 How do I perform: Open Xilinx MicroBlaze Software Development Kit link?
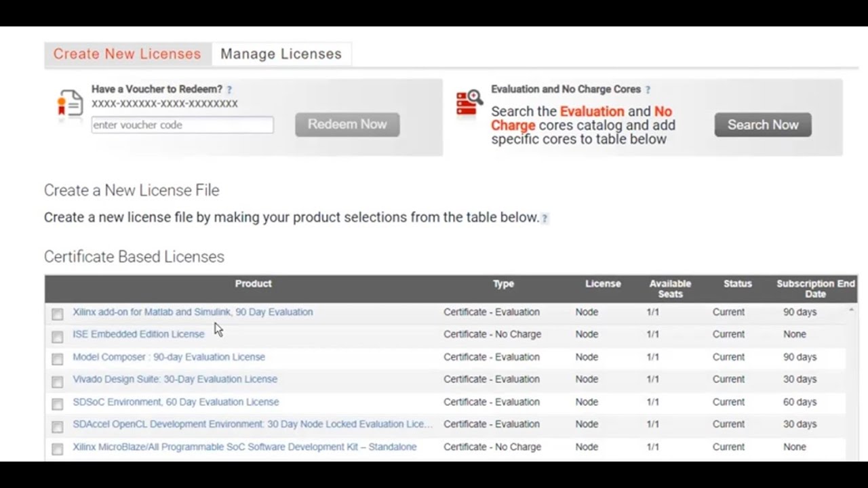coord(245,447)
